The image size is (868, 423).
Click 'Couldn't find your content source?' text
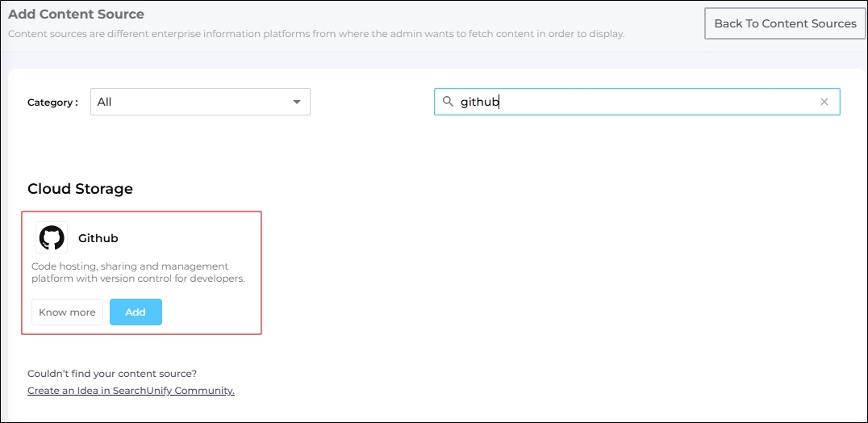click(x=112, y=374)
